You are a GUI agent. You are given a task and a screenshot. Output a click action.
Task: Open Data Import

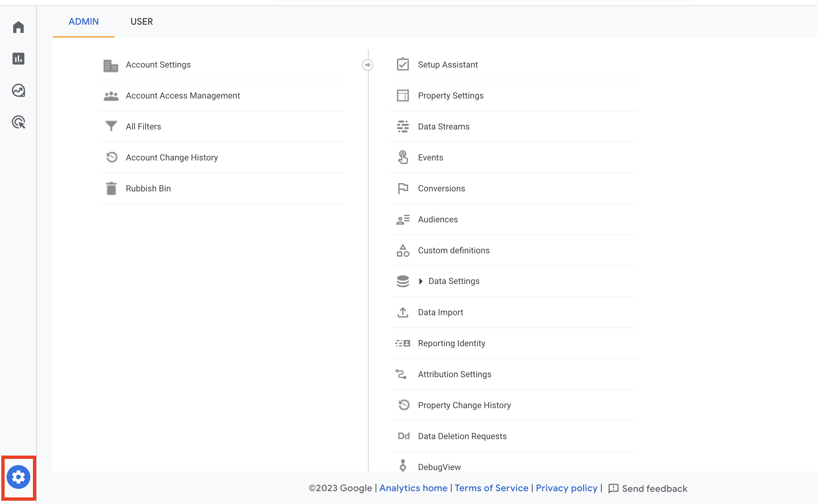440,312
